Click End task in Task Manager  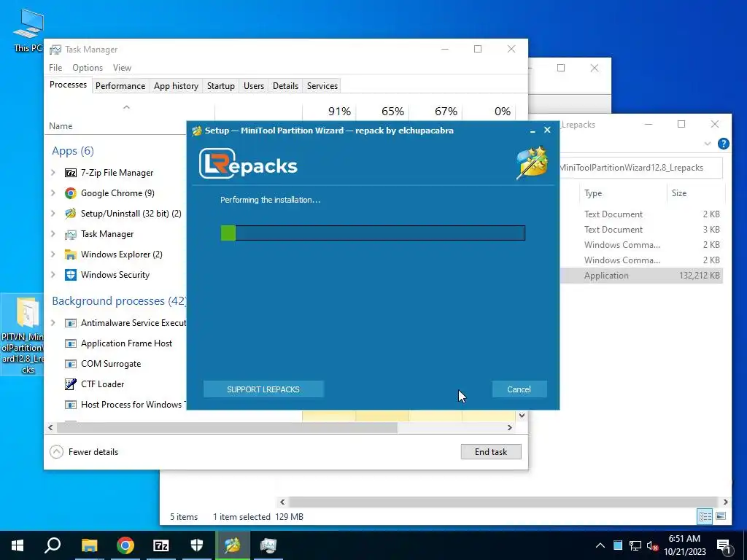coord(491,451)
